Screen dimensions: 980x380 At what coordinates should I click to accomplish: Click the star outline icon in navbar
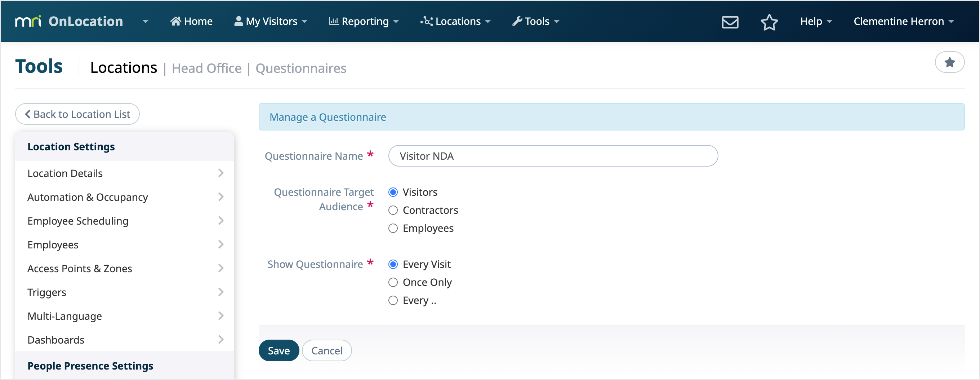coord(769,22)
